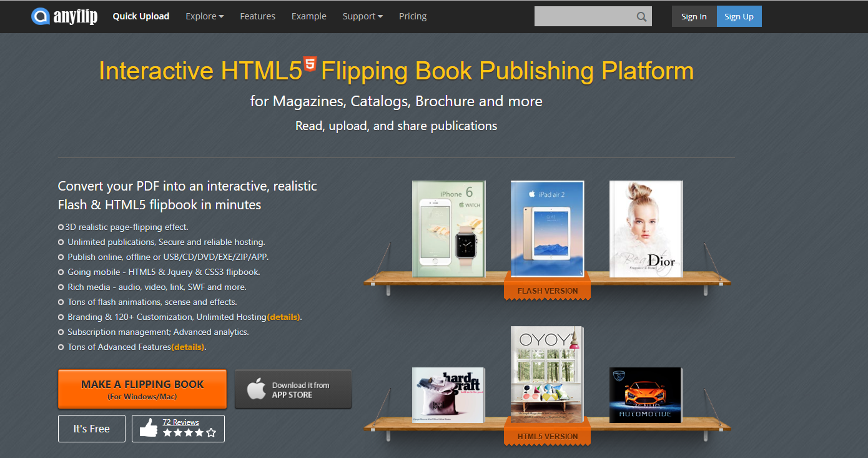Click 'Read, upload, and share publications' text
This screenshot has width=868, height=458.
point(397,126)
